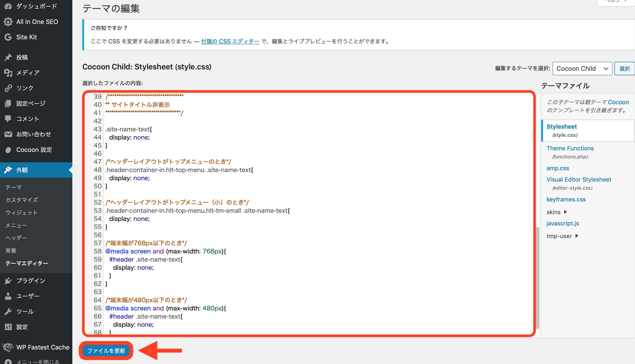635x364 pixels.
Task: Click the media icon beside メディア
Action: click(8, 73)
